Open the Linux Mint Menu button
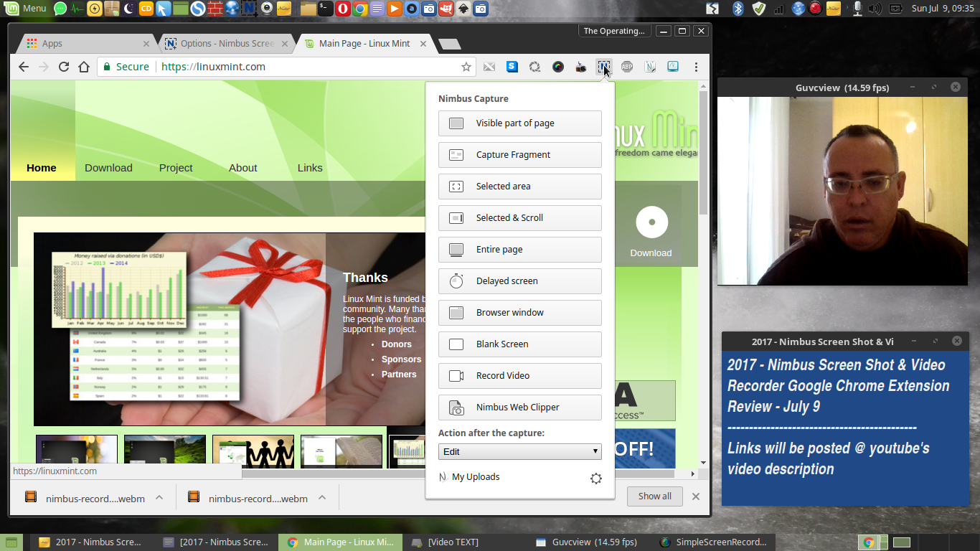The image size is (980, 551). click(27, 9)
